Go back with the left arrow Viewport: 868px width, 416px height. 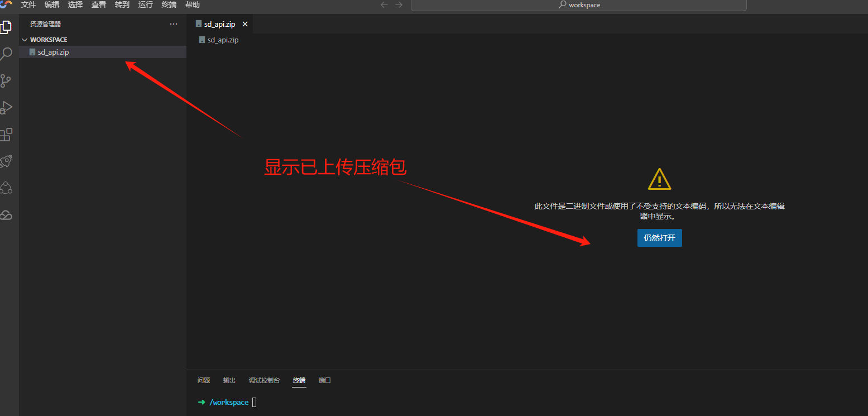coord(384,4)
